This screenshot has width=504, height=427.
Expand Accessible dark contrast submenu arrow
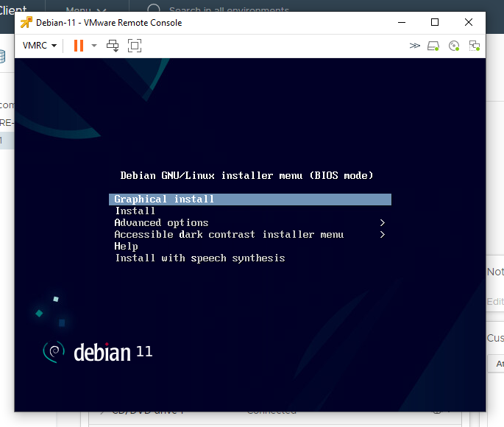382,235
